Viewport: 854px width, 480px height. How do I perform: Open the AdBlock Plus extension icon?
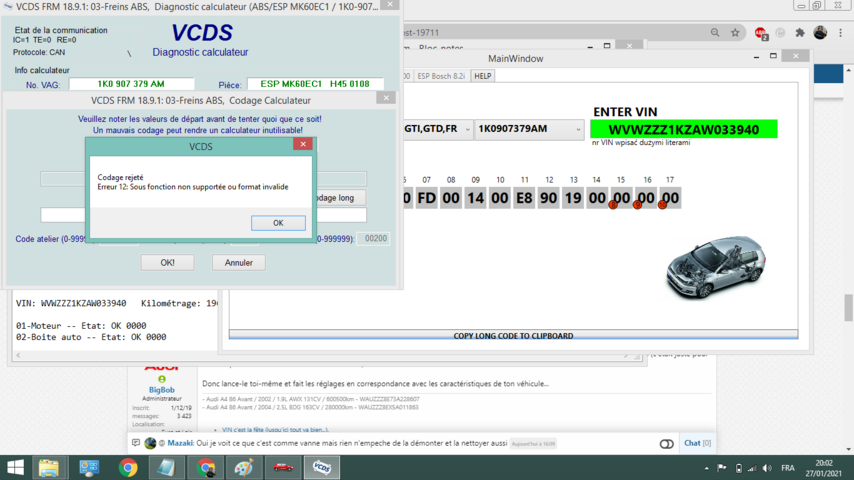pos(761,33)
